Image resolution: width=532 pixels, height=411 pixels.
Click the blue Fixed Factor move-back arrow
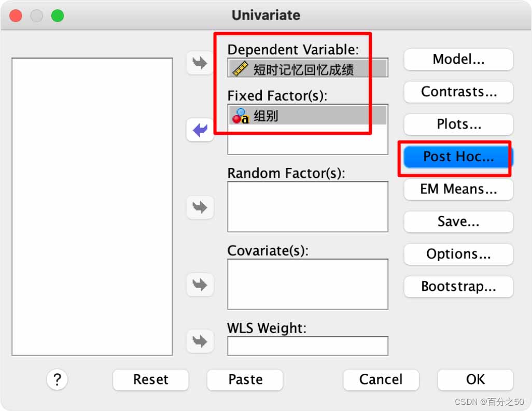[x=200, y=130]
